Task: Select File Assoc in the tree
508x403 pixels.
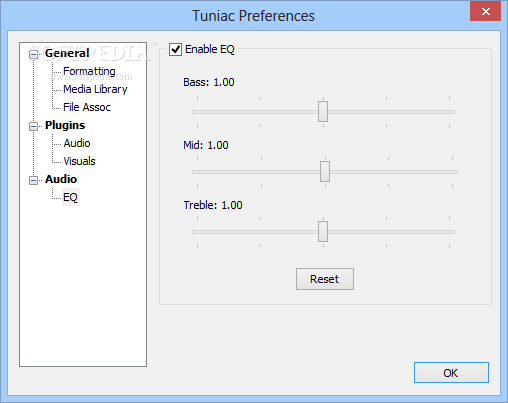Action: pos(87,107)
